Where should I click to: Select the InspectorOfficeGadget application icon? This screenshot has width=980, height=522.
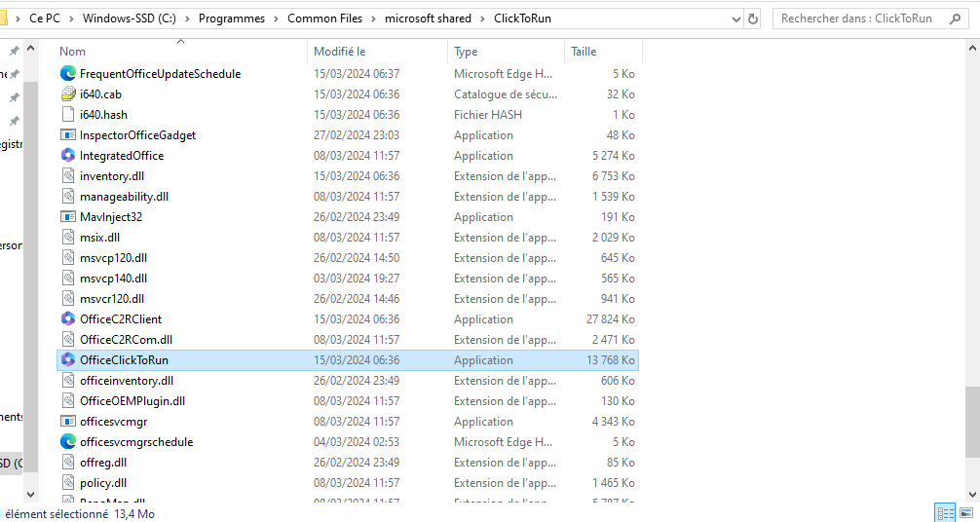point(68,135)
